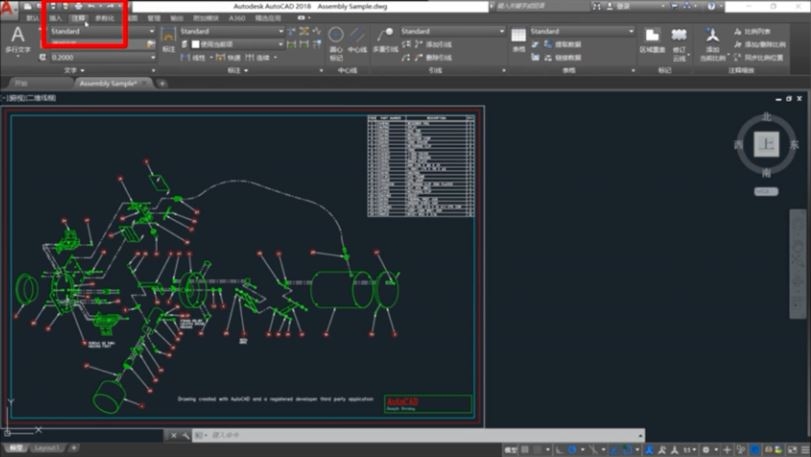Click the Link Data (链接数据) button

pos(562,58)
